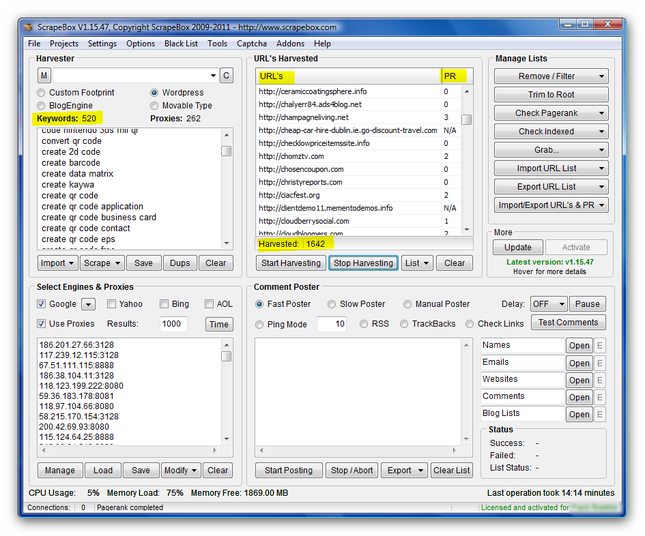This screenshot has height=536, width=645.
Task: Open the harvested List dropdown
Action: (417, 263)
